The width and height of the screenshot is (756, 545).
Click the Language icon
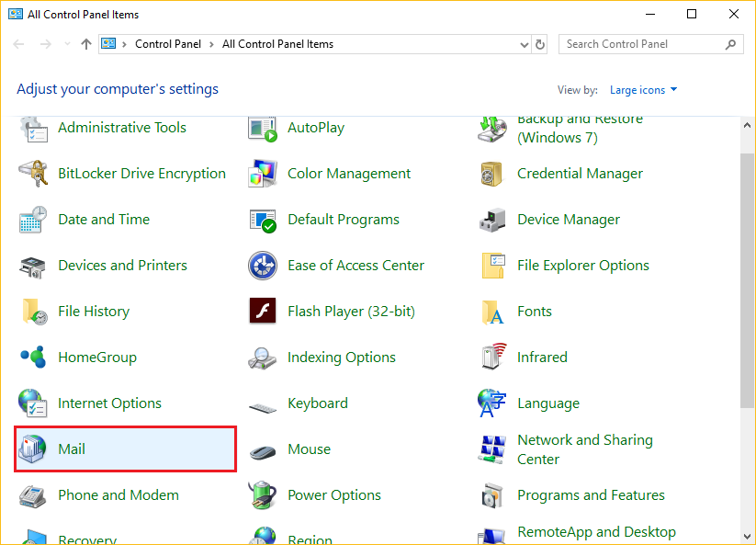click(x=491, y=403)
